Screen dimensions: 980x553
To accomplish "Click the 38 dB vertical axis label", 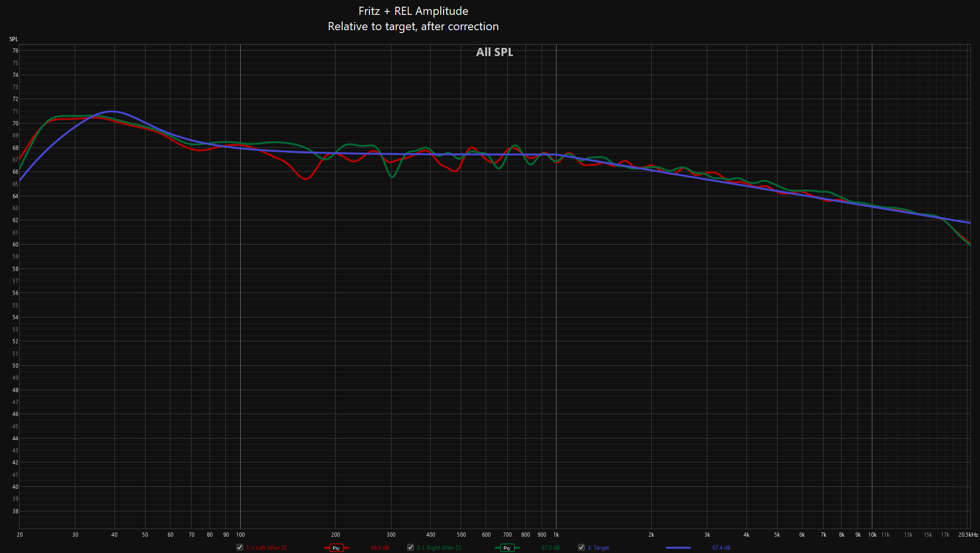I will click(15, 511).
